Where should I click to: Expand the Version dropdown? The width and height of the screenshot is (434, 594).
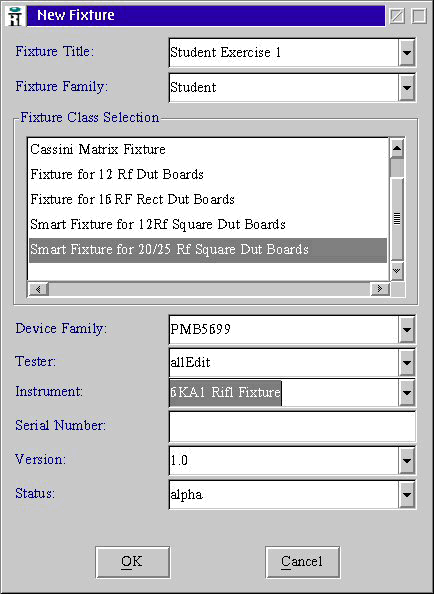click(x=407, y=460)
